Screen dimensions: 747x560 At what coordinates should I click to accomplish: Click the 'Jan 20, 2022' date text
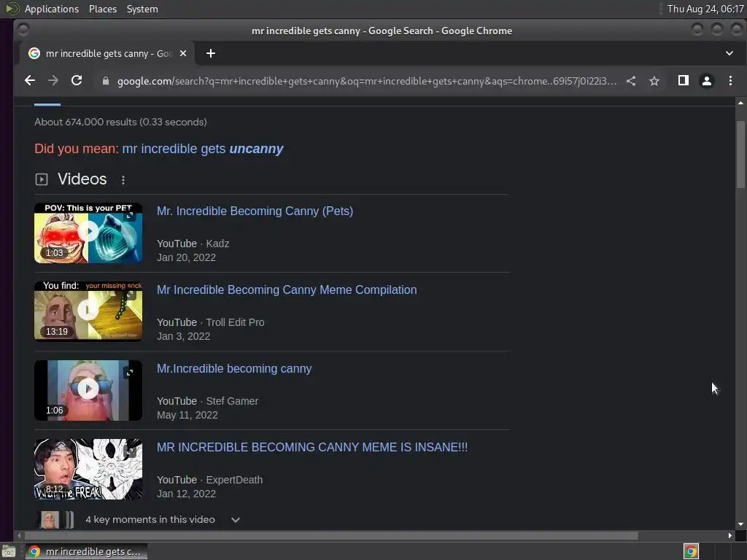186,257
